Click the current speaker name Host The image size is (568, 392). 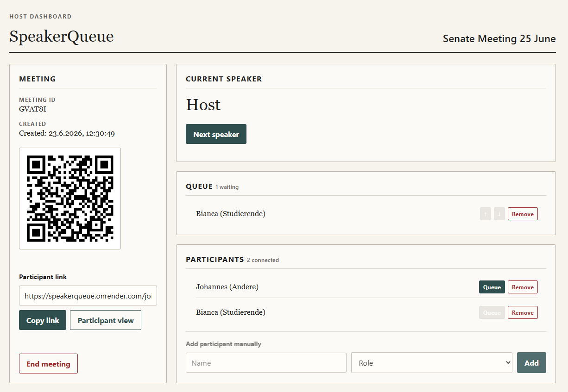click(x=203, y=105)
